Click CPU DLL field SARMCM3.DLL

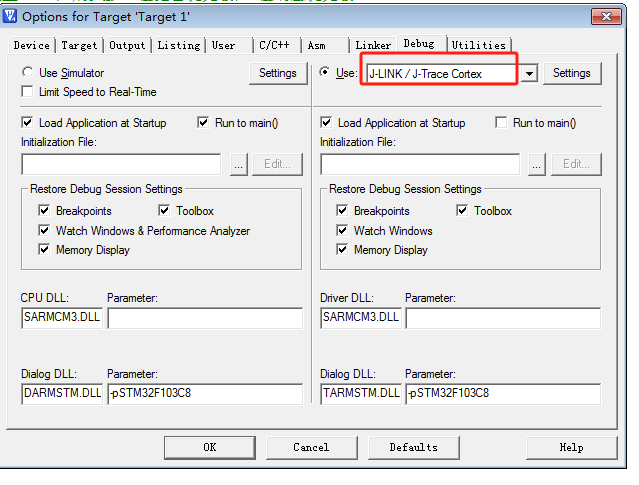click(62, 318)
